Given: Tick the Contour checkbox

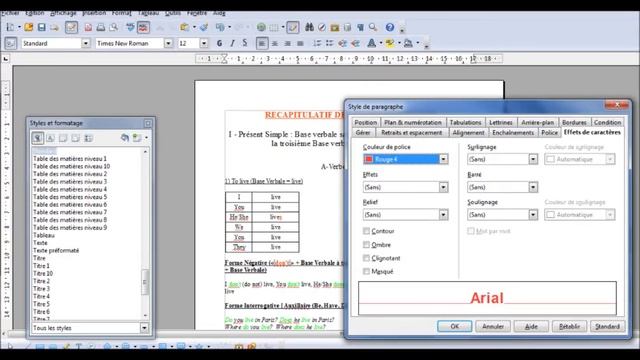Looking at the screenshot, I should (x=366, y=231).
